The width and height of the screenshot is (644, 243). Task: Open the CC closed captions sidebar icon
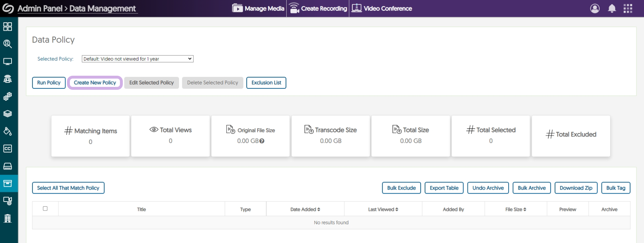(8, 149)
